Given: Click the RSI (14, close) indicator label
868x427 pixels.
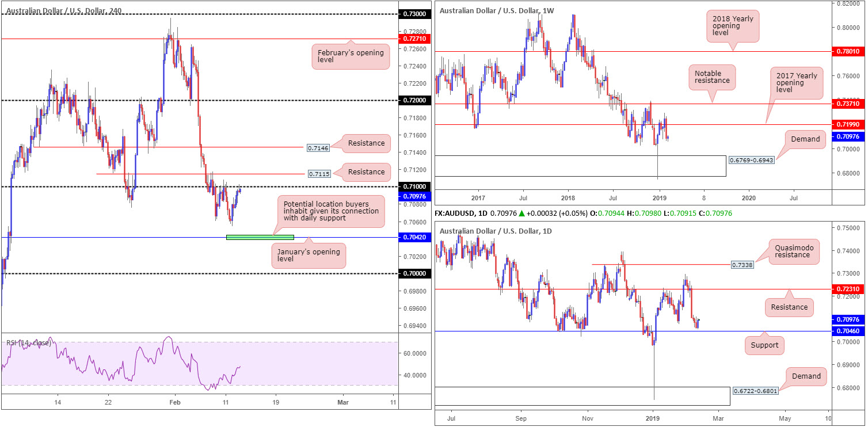Looking at the screenshot, I should coord(29,343).
